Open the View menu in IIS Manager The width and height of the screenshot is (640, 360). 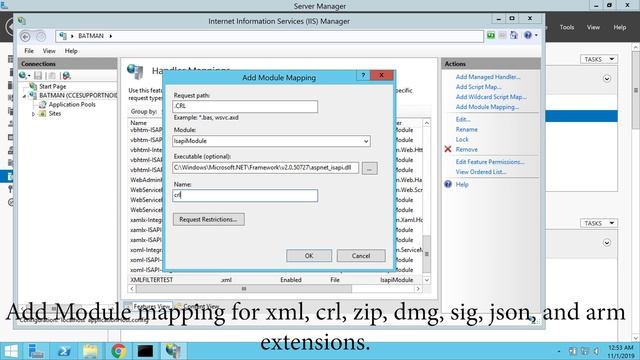(x=49, y=51)
